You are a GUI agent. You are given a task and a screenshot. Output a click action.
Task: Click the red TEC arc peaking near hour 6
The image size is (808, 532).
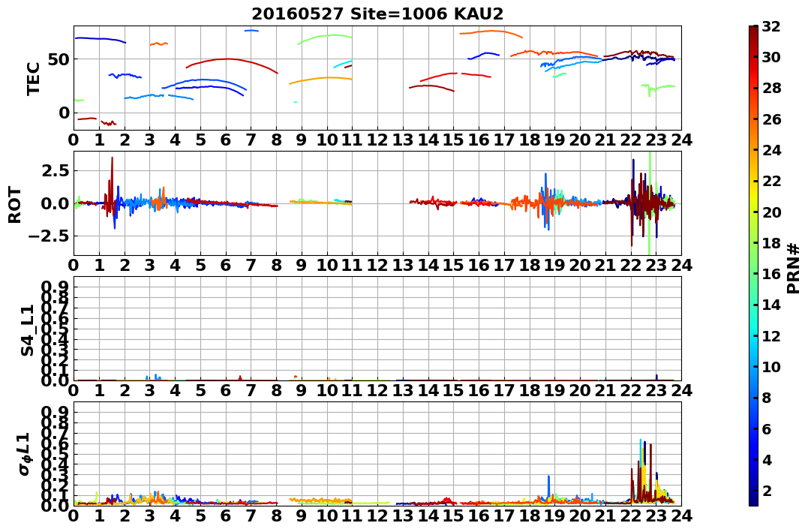(231, 59)
